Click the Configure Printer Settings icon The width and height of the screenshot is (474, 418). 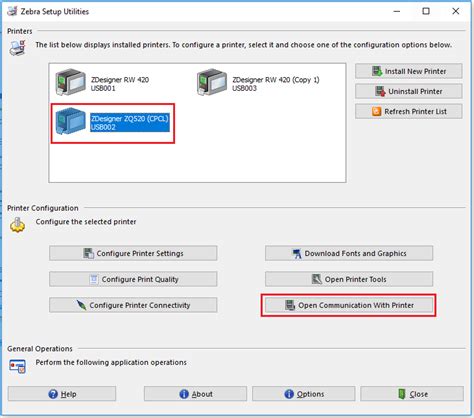tap(88, 253)
